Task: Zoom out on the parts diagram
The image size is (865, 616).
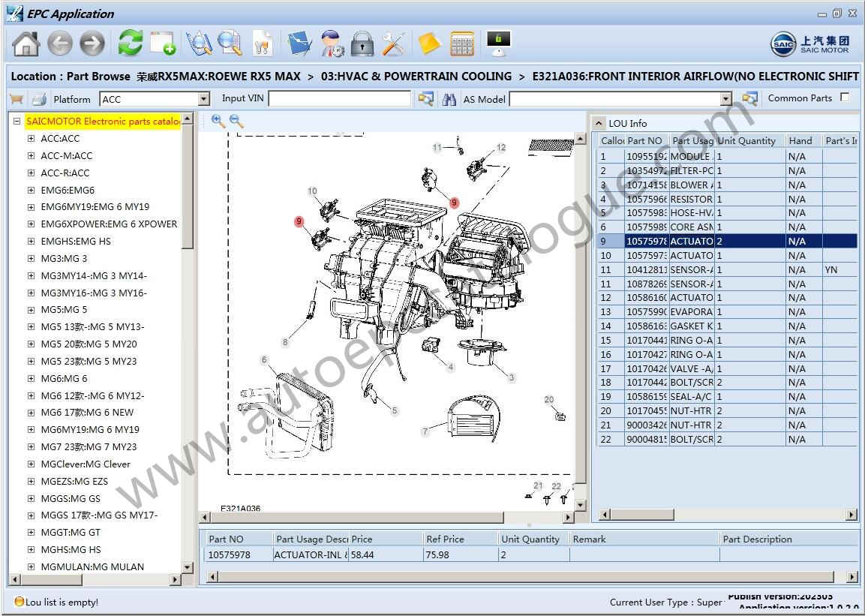Action: [x=236, y=121]
